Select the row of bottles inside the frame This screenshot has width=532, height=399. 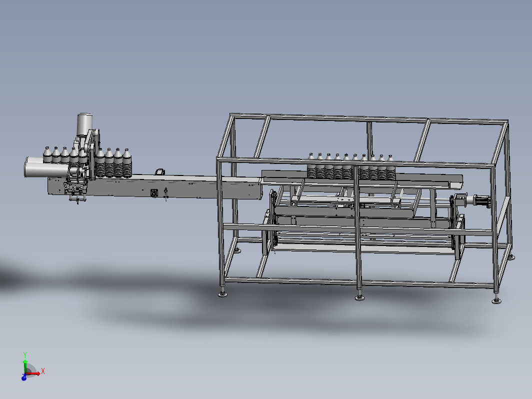351,166
